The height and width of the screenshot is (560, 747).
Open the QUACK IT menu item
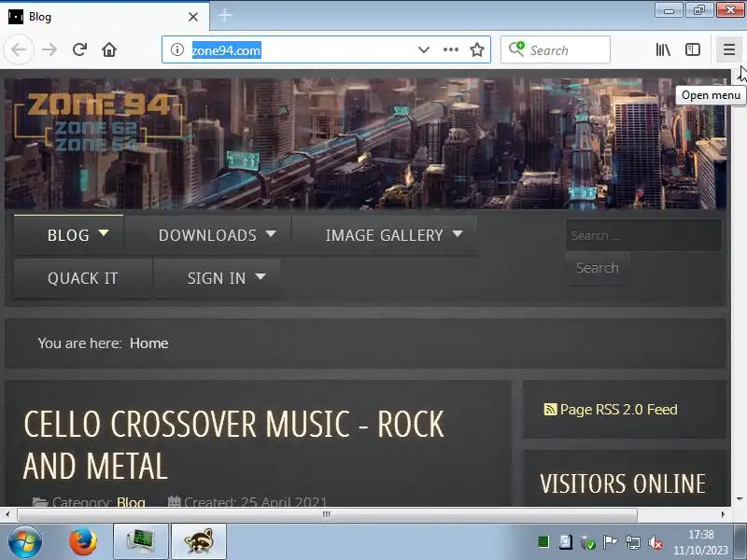(83, 278)
